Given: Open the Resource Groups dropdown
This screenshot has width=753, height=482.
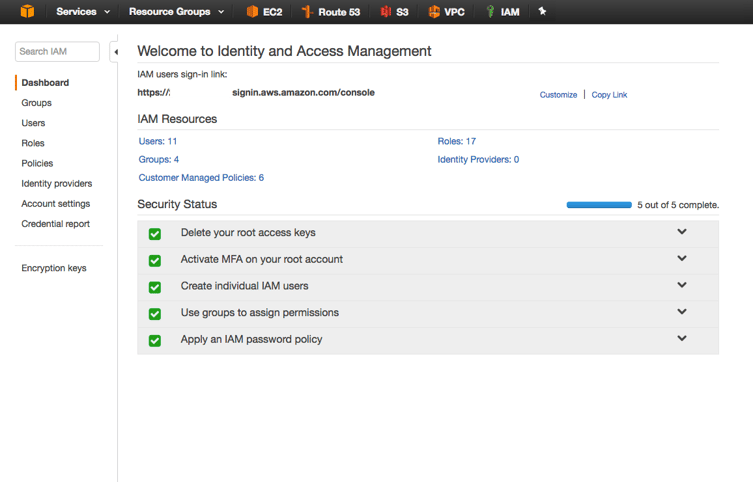Looking at the screenshot, I should 176,12.
